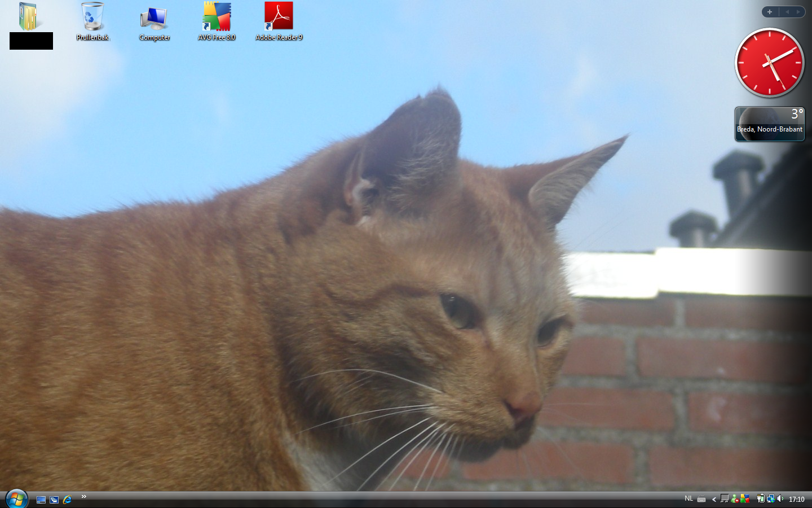Click the red analog clock gadget
The width and height of the screenshot is (812, 508).
click(770, 63)
